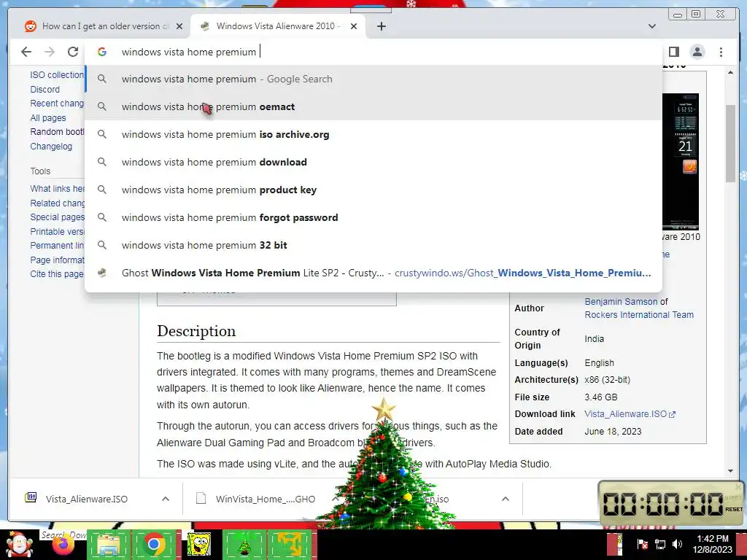Open the volume speaker tray icon
The width and height of the screenshot is (747, 560).
point(677,544)
